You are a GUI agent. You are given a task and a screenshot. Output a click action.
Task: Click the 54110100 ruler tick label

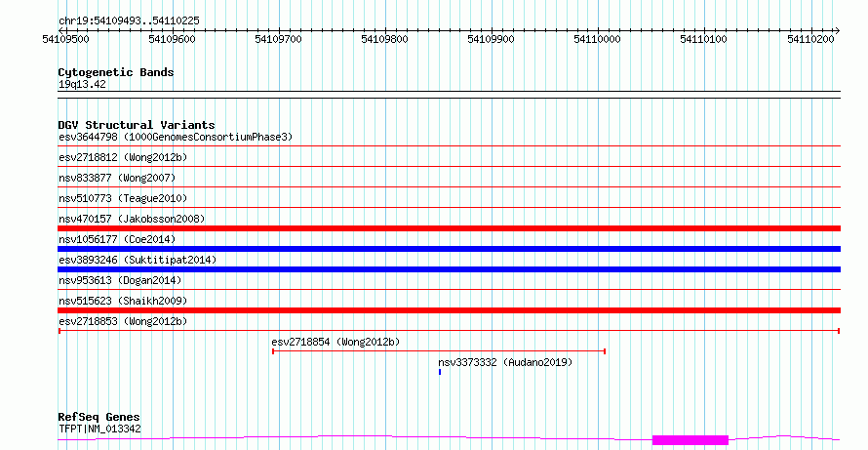703,39
